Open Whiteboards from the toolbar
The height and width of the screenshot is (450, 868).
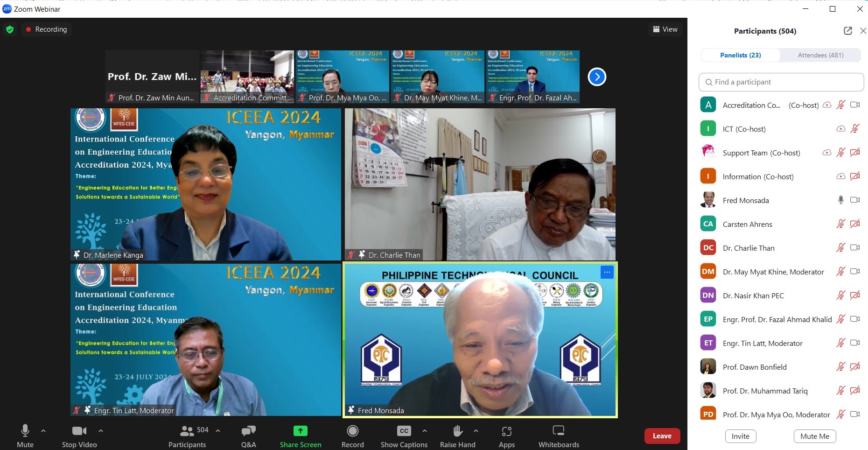point(558,431)
